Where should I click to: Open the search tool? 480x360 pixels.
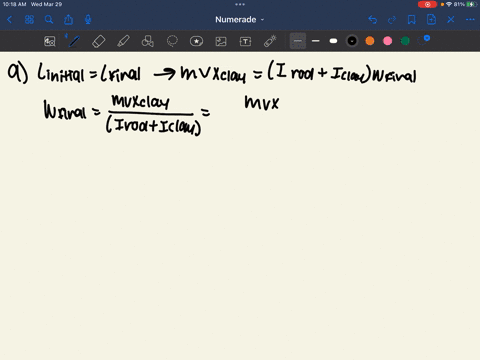click(x=49, y=20)
